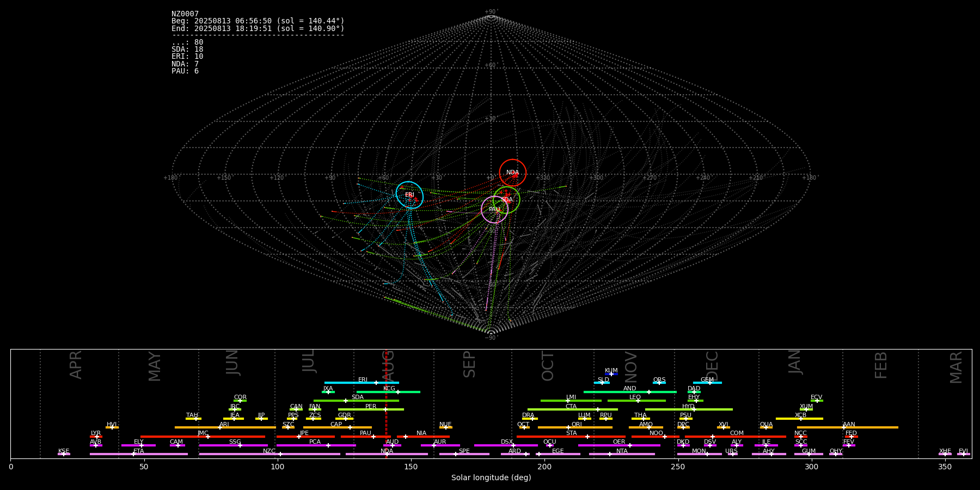Click the LYR shower label in timeline
The width and height of the screenshot is (980, 490).
tap(96, 433)
